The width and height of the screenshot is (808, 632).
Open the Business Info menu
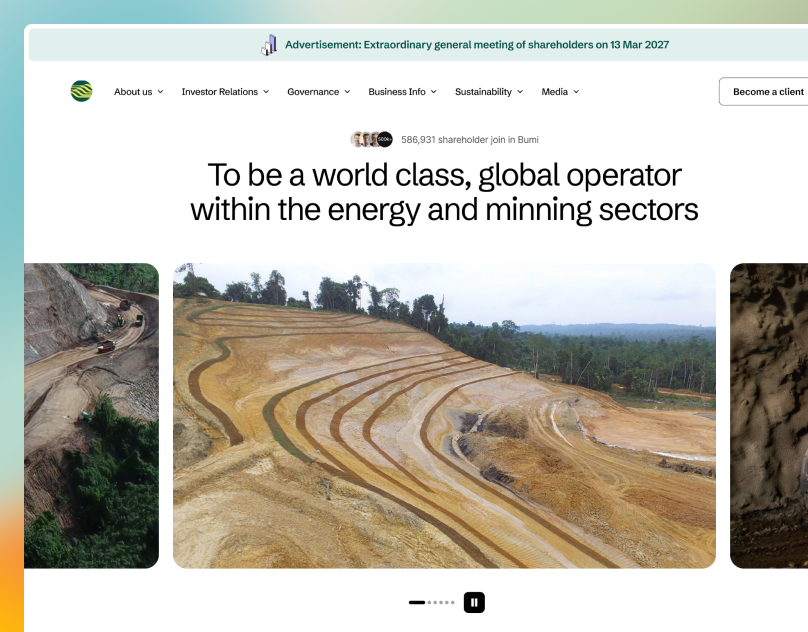(402, 92)
